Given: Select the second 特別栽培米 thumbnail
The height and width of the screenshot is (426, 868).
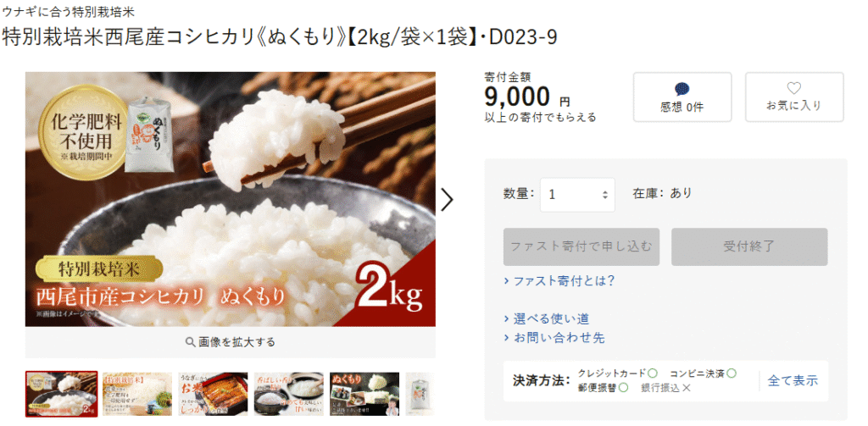Looking at the screenshot, I should (137, 394).
